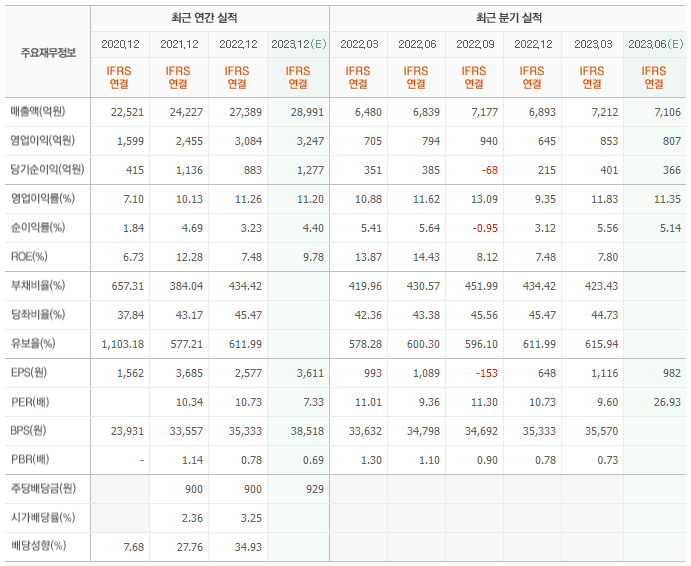691x566 pixels.
Task: Click the 시가배당률(%) row label
Action: [43, 518]
